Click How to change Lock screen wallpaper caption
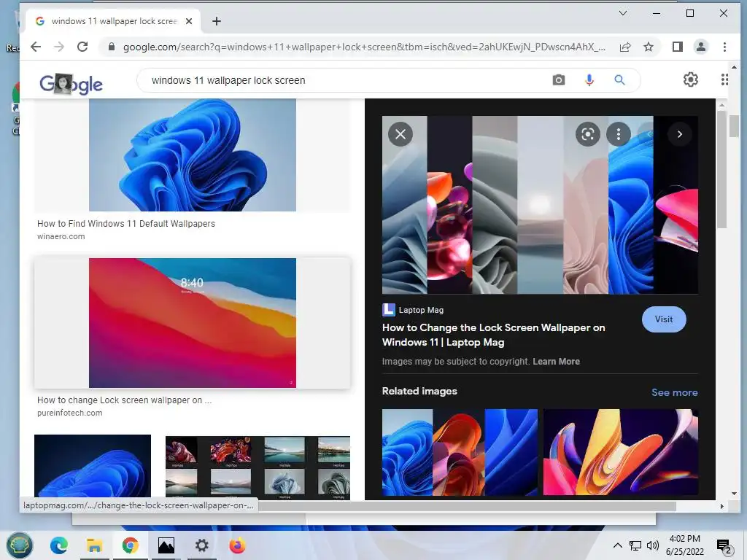Image resolution: width=747 pixels, height=560 pixels. coord(124,400)
